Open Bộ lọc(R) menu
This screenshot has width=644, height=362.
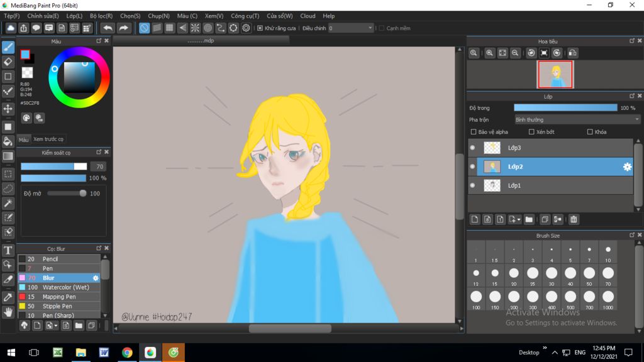tap(101, 16)
